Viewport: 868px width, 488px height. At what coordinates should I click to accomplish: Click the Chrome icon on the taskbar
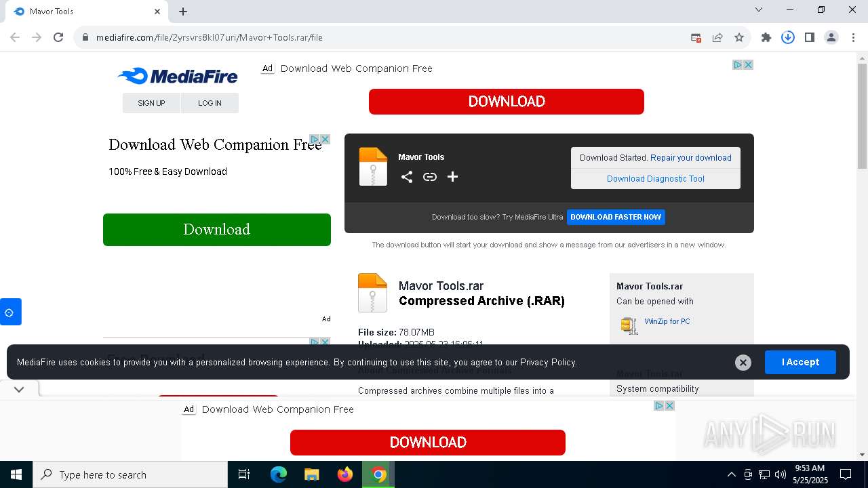[378, 474]
